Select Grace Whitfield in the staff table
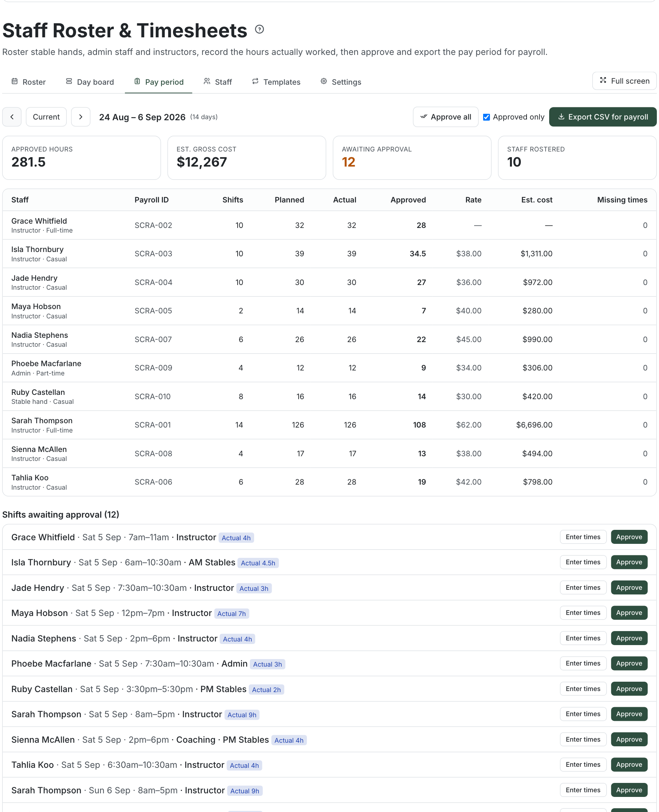 point(39,221)
